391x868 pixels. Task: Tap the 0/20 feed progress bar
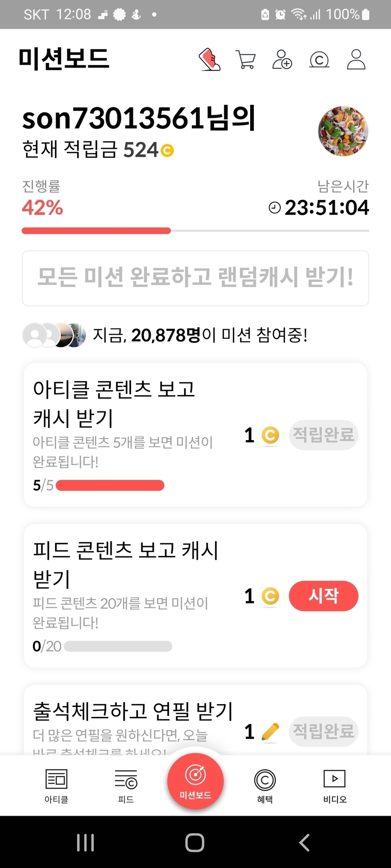[118, 646]
